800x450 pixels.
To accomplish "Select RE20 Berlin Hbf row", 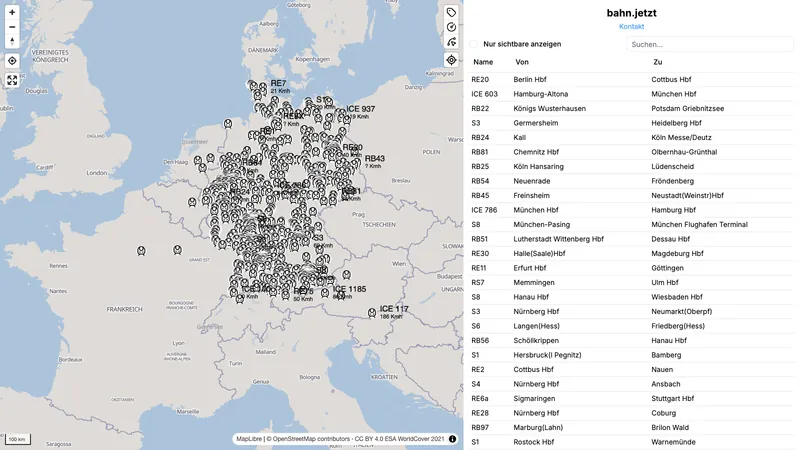I will tap(631, 80).
